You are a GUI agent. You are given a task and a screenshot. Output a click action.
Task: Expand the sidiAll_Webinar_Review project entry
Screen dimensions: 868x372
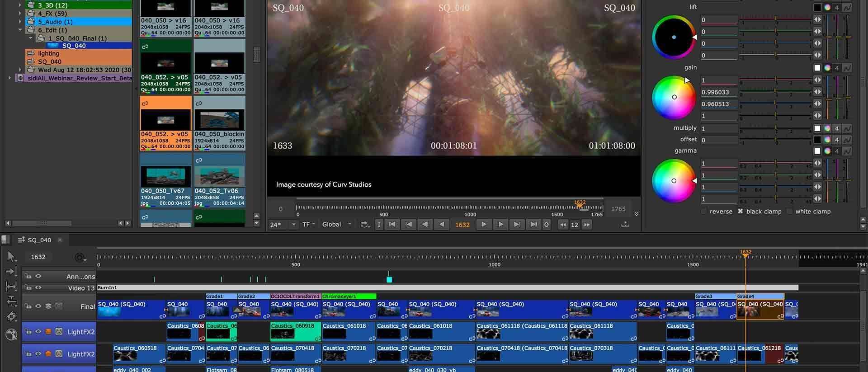[9, 78]
